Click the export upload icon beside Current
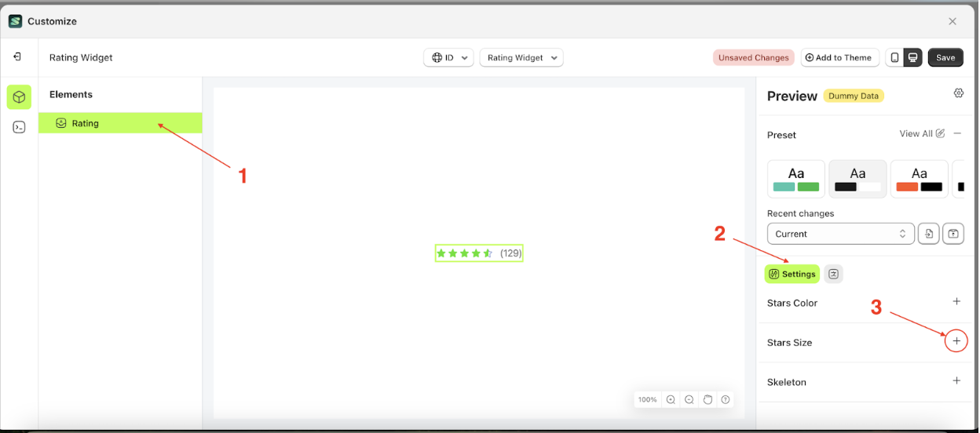This screenshot has width=980, height=433. point(953,234)
